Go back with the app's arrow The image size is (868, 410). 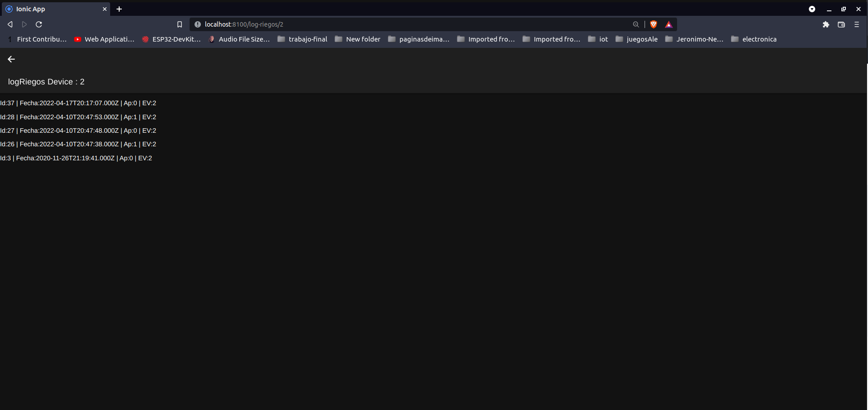(11, 59)
